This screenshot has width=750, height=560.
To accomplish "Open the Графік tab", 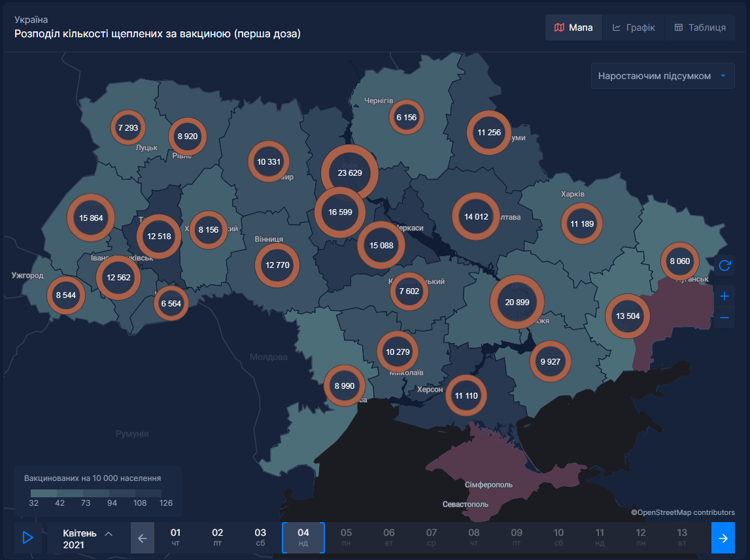I will click(x=633, y=27).
